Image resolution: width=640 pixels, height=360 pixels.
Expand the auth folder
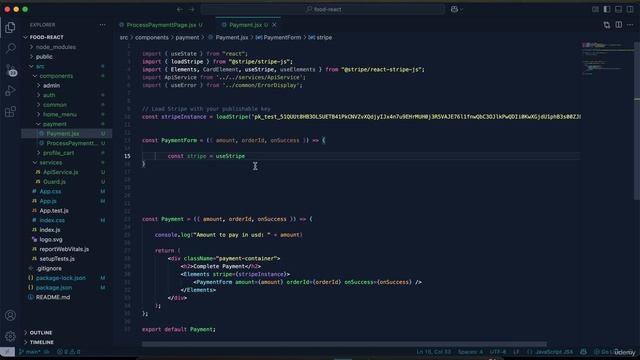pyautogui.click(x=49, y=95)
